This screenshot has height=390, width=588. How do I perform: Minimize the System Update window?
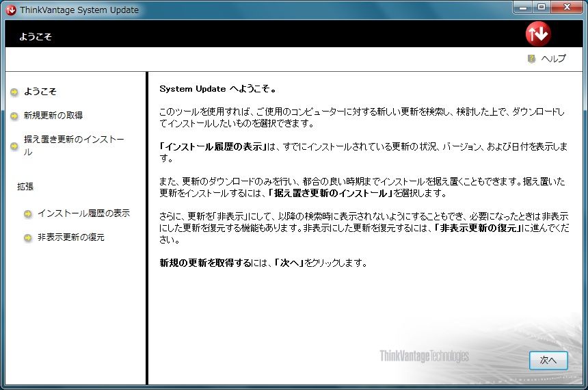click(523, 7)
